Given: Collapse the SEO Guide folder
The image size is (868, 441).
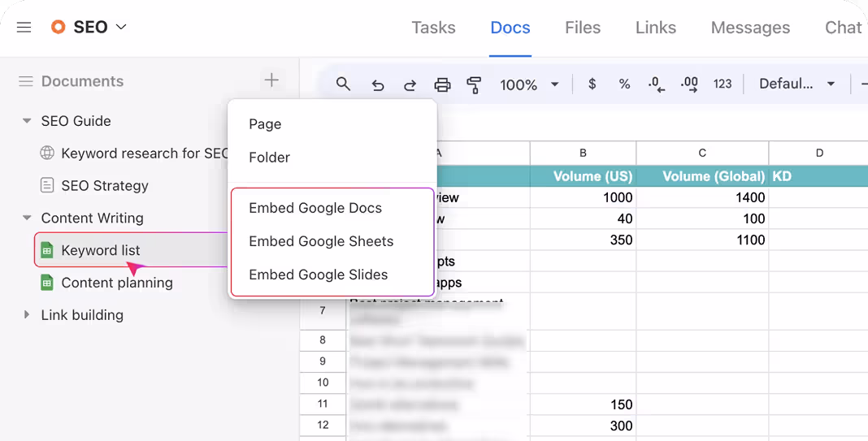Looking at the screenshot, I should click(27, 121).
